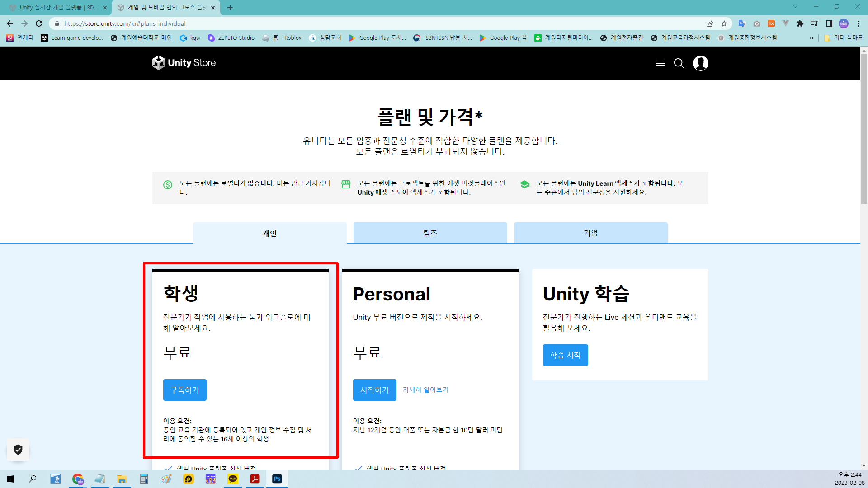868x488 pixels.
Task: Share this page via the share icon
Action: pyautogui.click(x=710, y=23)
